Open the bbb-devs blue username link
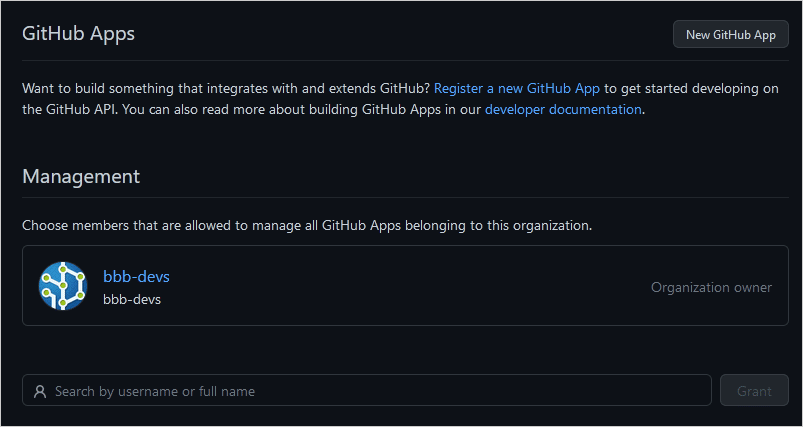The image size is (803, 427). click(129, 277)
